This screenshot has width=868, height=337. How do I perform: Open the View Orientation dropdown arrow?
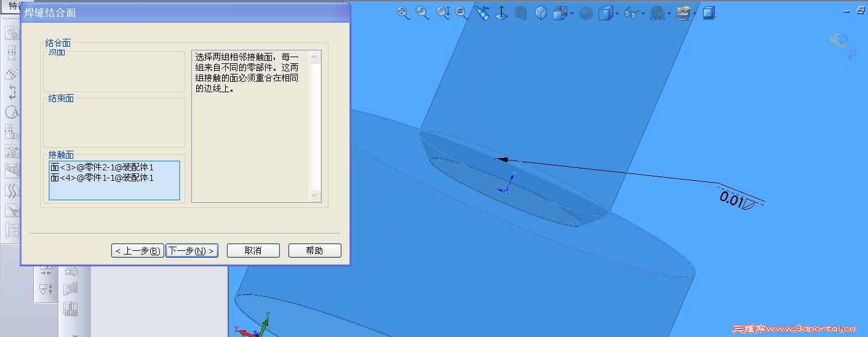572,14
